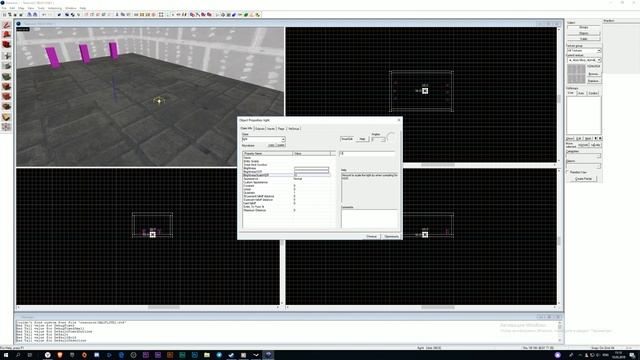Viewport: 640px width, 360px height.
Task: Click the angle compass circle
Action: (x=391, y=137)
